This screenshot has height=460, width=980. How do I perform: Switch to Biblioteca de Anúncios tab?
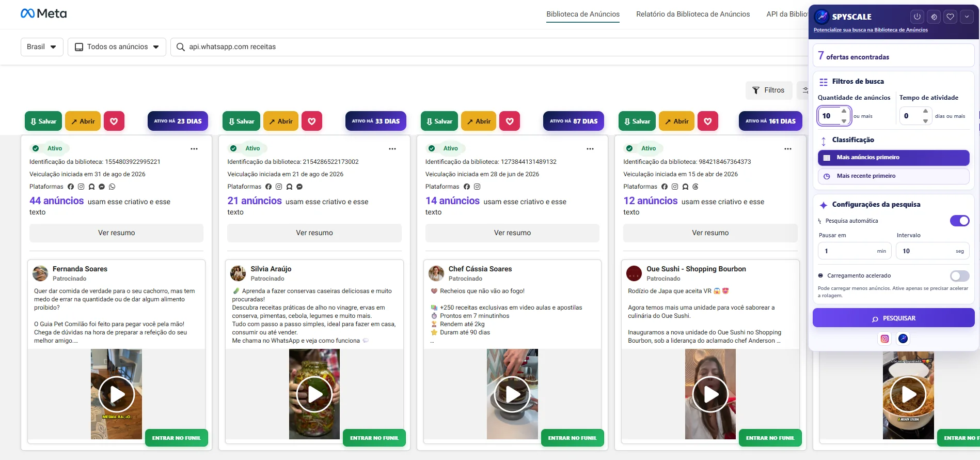coord(583,14)
